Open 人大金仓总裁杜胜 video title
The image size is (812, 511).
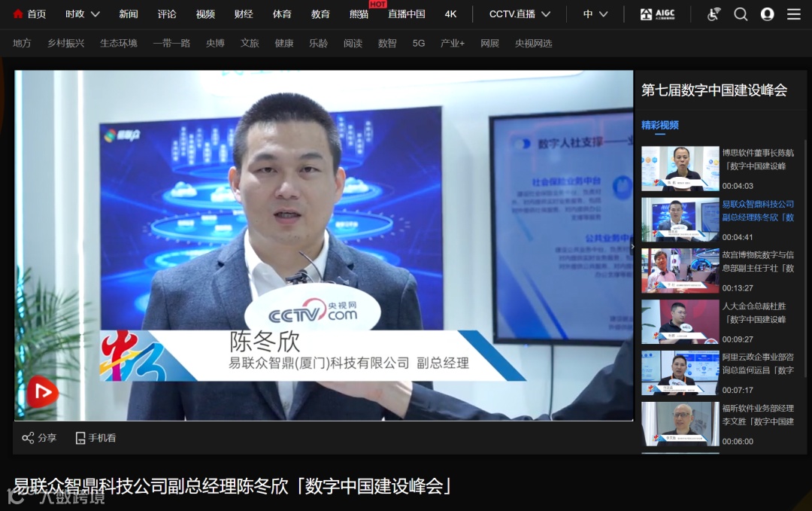754,313
